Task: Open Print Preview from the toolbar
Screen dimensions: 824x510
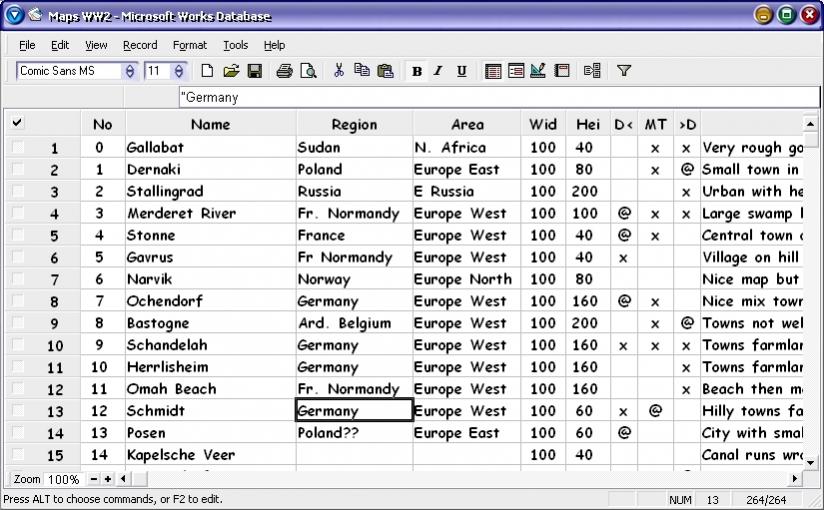Action: point(308,71)
